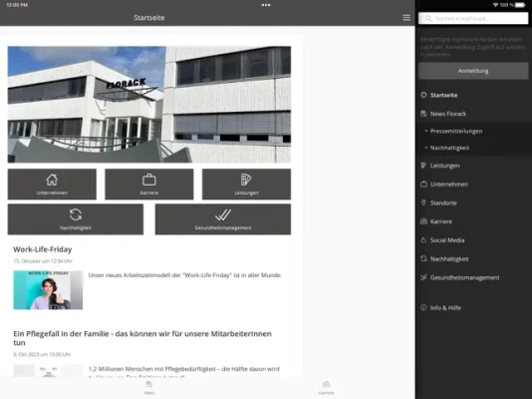This screenshot has width=532, height=399.
Task: Click the Karriere icon in sidebar
Action: point(423,221)
